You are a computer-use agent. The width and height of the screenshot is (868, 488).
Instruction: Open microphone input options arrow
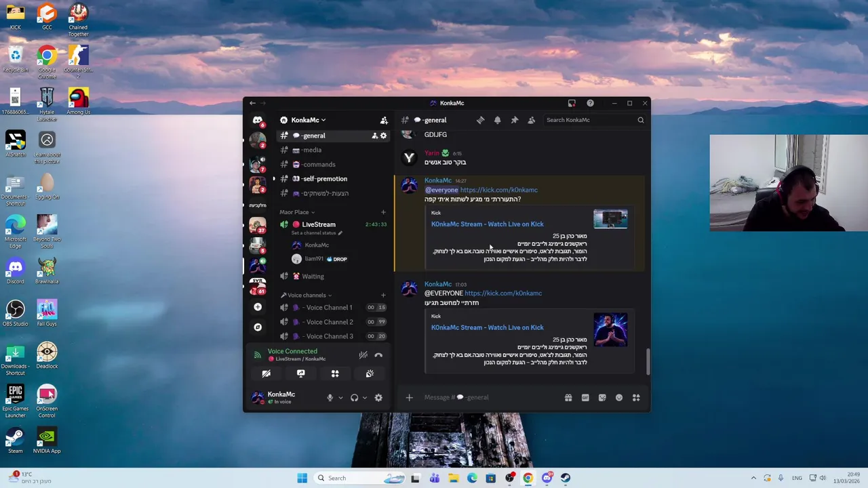pyautogui.click(x=340, y=398)
